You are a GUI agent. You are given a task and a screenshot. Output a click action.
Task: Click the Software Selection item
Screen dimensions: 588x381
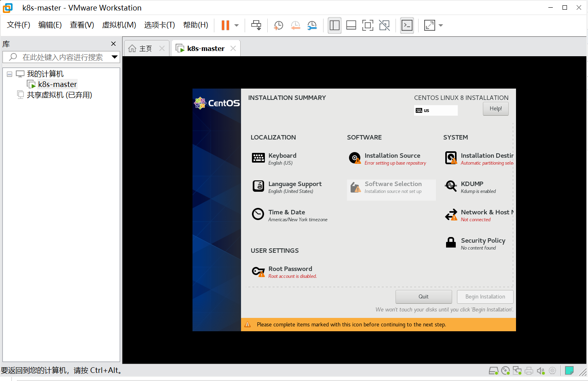coord(391,190)
